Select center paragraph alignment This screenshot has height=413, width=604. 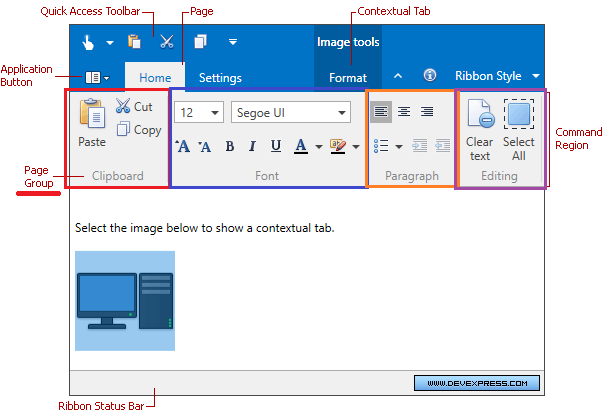point(404,112)
